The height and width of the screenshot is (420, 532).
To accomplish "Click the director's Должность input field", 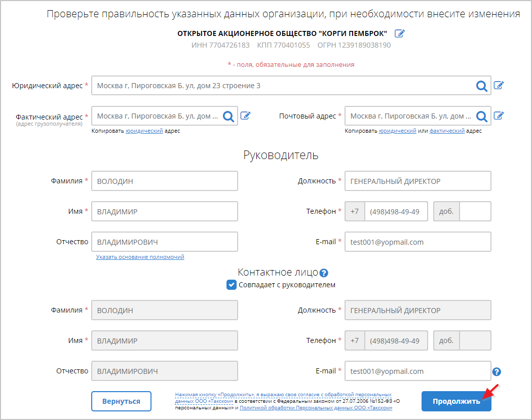I will [417, 181].
